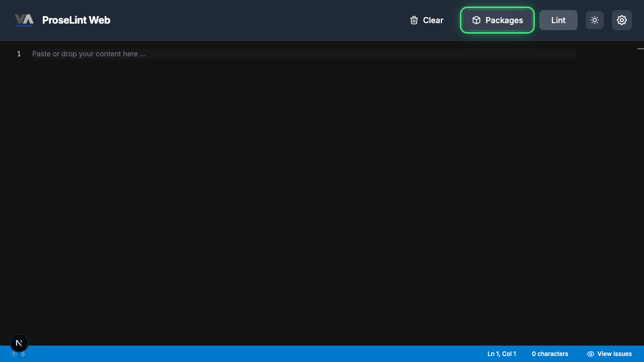Click the circular N badge near bottom left
Viewport: 644px width, 362px height.
pos(19,343)
